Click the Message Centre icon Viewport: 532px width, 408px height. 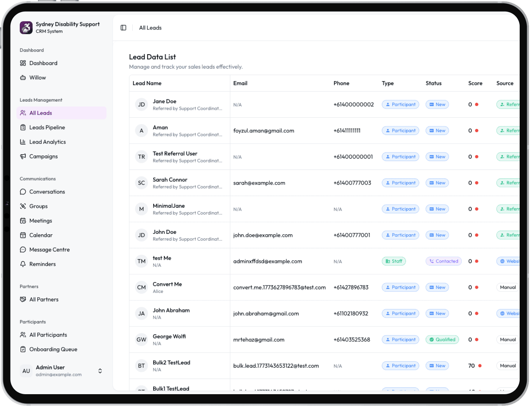(x=23, y=250)
